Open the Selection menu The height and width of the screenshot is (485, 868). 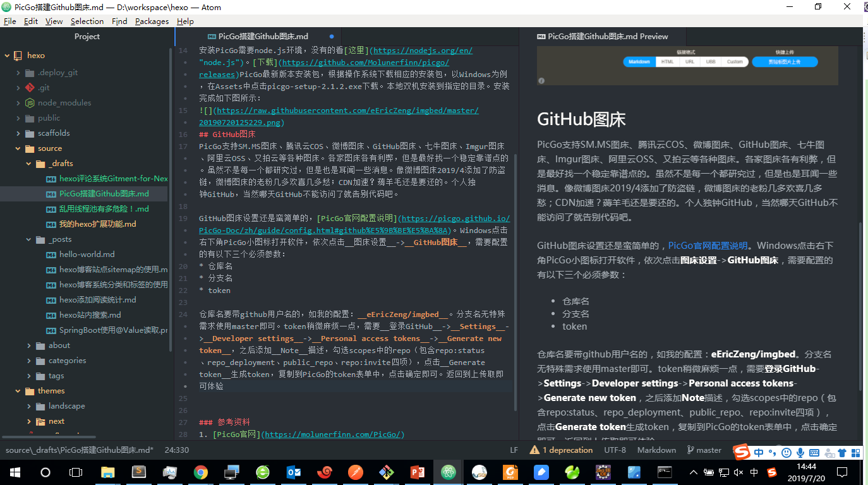[x=87, y=21]
